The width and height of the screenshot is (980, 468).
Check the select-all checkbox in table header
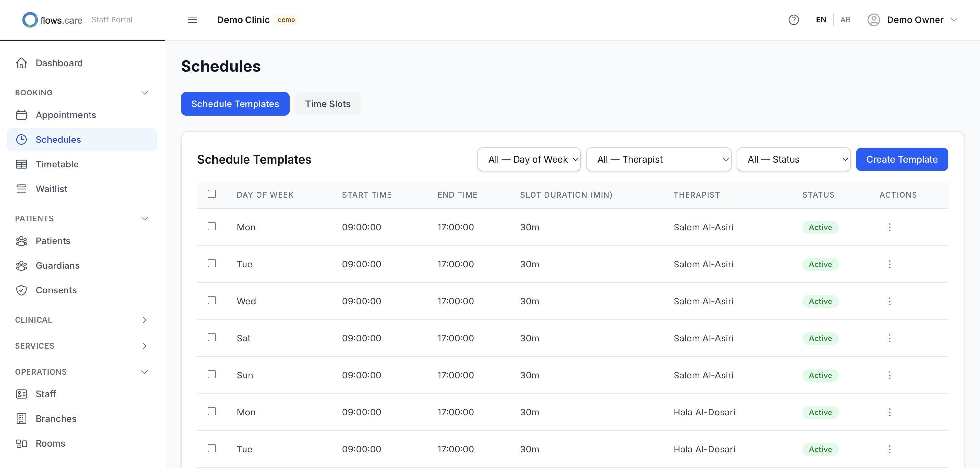click(x=212, y=194)
